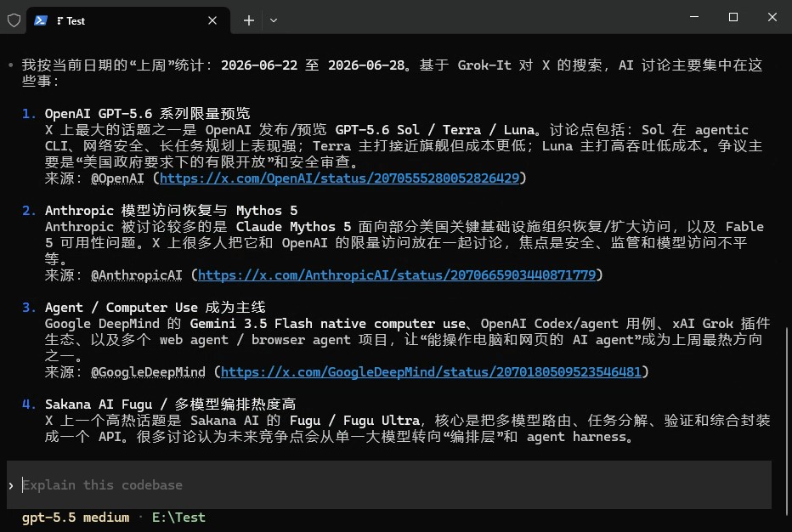Click the gpt-5.5 medium model label
The width and height of the screenshot is (792, 532).
pyautogui.click(x=76, y=518)
